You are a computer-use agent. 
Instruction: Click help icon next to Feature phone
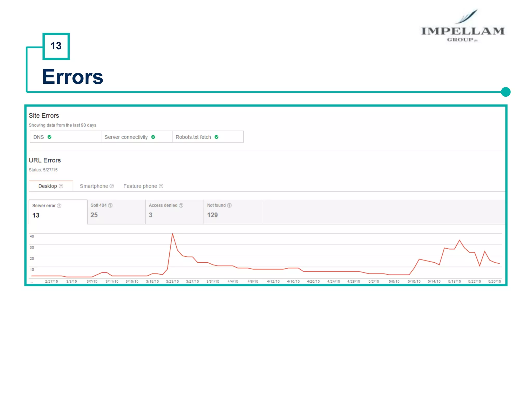(x=161, y=186)
